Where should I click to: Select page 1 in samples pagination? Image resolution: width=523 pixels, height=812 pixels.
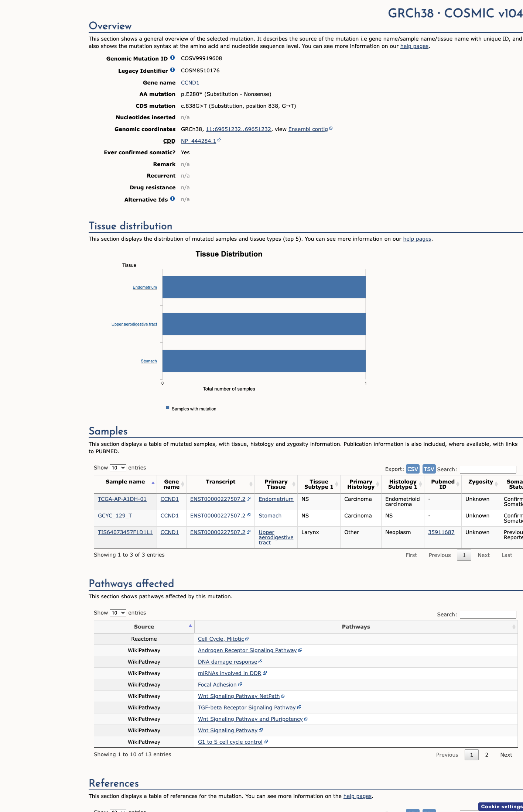point(464,555)
